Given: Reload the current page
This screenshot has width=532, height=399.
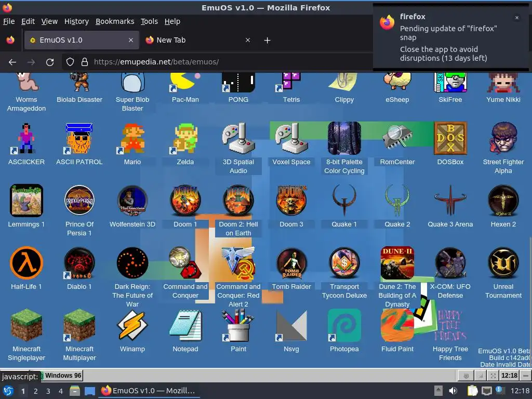Looking at the screenshot, I should pos(50,62).
